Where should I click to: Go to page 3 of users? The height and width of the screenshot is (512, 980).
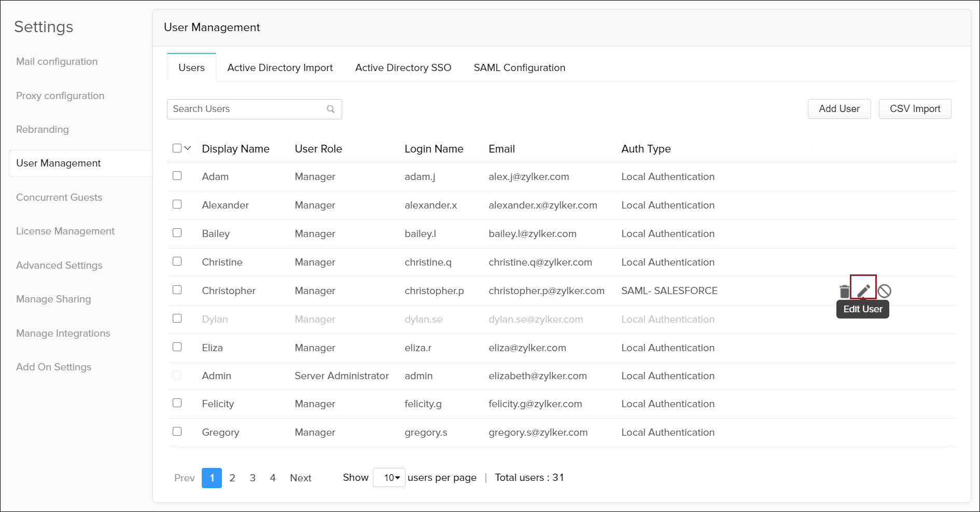click(x=253, y=478)
